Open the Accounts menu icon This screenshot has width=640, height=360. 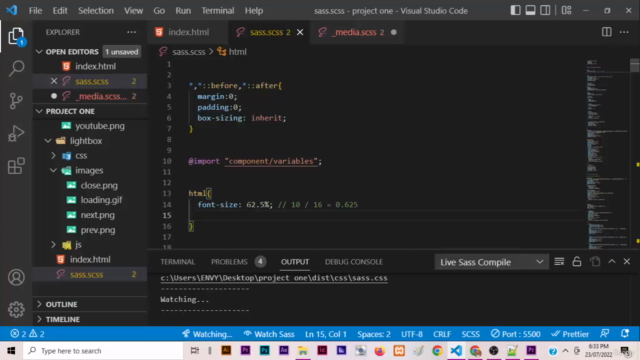[16, 278]
